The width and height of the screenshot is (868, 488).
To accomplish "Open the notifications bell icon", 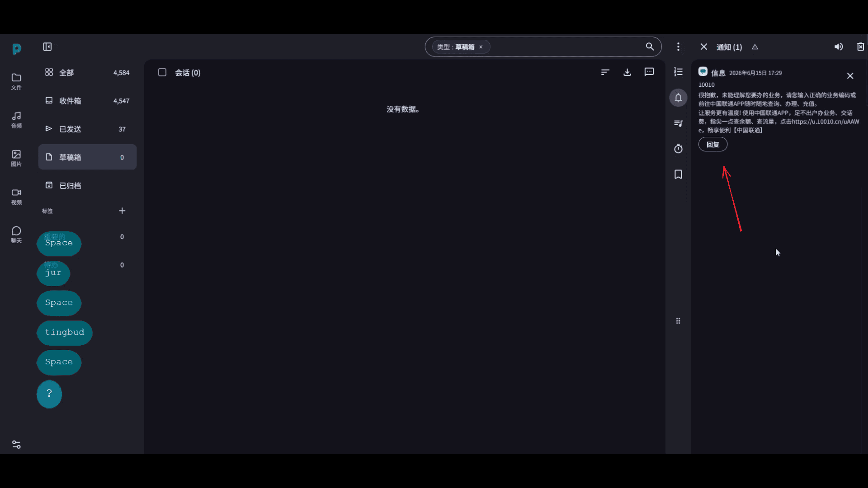I will pyautogui.click(x=678, y=98).
